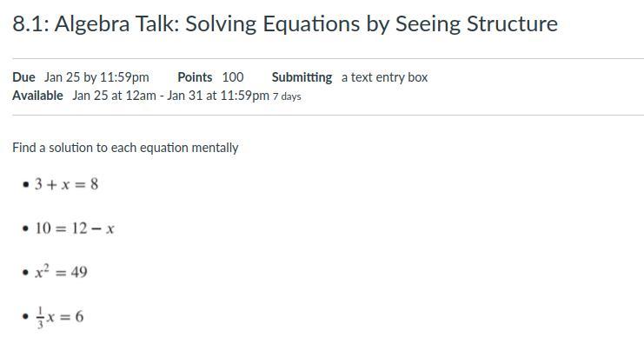This screenshot has height=351, width=644.
Task: Click the 'Find a solution to each equation mentally' instruction
Action: click(125, 148)
